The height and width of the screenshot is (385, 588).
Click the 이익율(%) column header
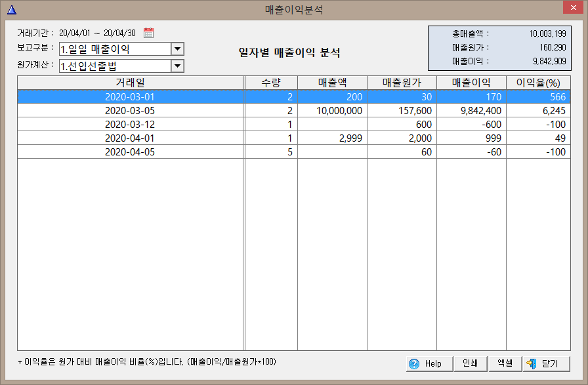pyautogui.click(x=538, y=83)
